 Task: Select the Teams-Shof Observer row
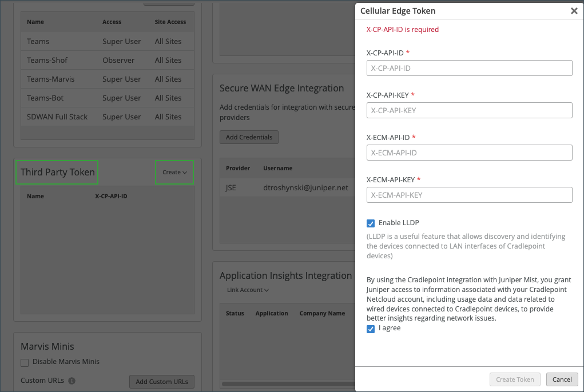[x=108, y=61]
